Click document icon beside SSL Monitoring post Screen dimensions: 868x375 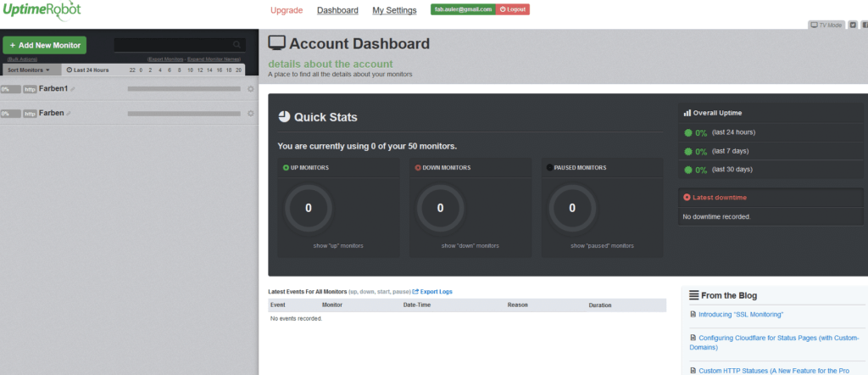pos(693,315)
